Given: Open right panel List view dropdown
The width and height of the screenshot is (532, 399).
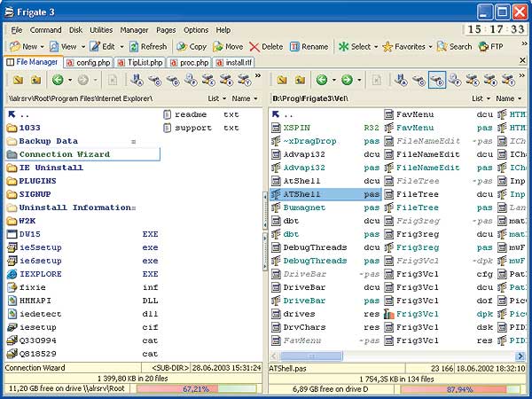Looking at the screenshot, I should (481, 98).
